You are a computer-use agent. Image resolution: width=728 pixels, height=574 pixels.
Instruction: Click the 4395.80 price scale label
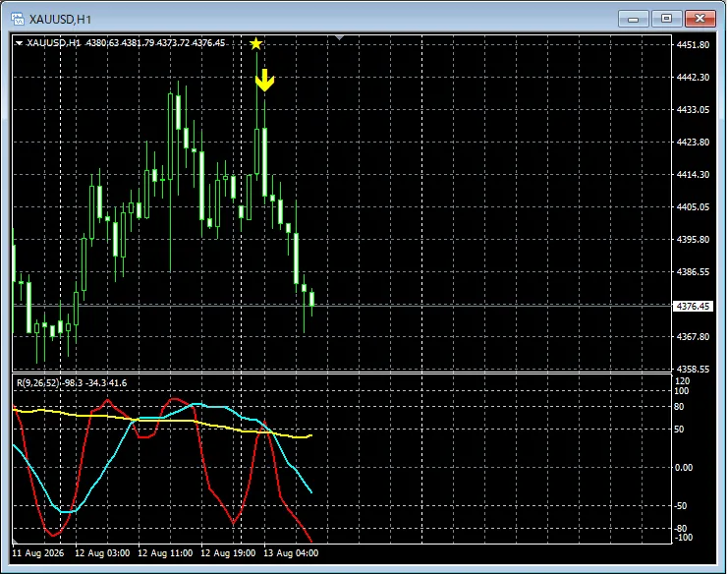(x=693, y=239)
